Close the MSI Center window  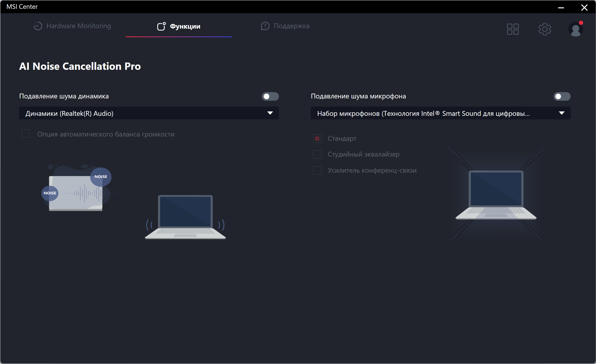click(584, 7)
